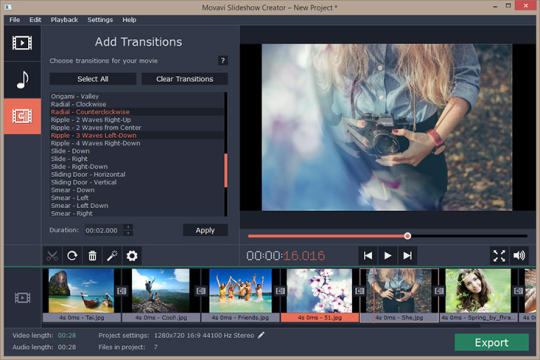
Task: Click transition icon after Friends.jpg clip
Action: coord(280,291)
